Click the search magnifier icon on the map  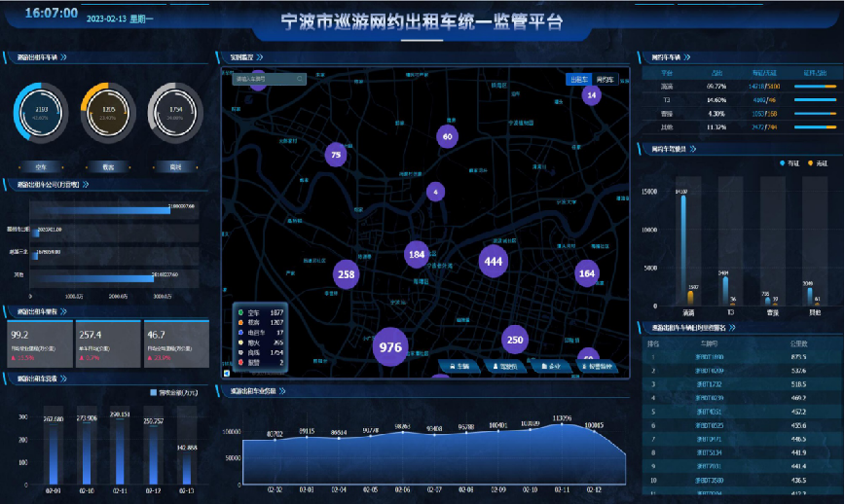pos(300,79)
